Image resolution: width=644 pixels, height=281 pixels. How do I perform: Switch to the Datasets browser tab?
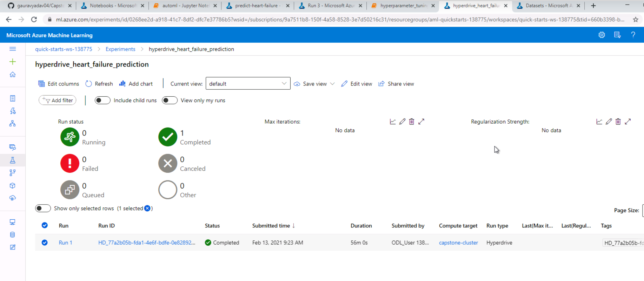(548, 6)
